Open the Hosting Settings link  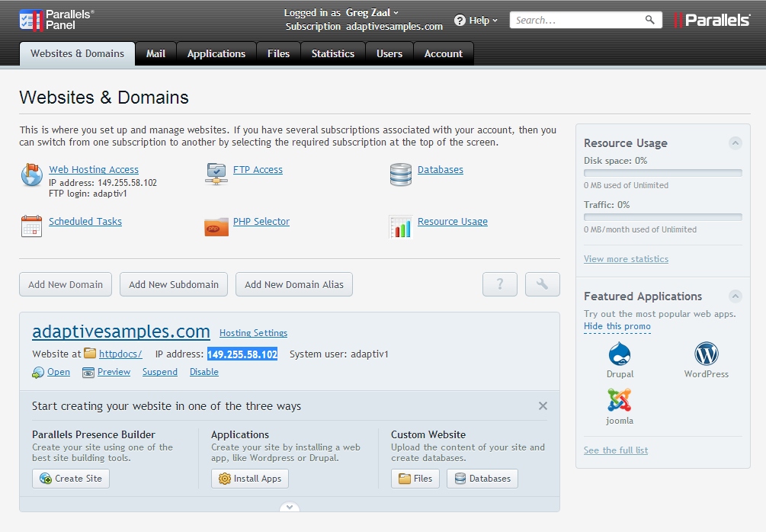coord(253,333)
